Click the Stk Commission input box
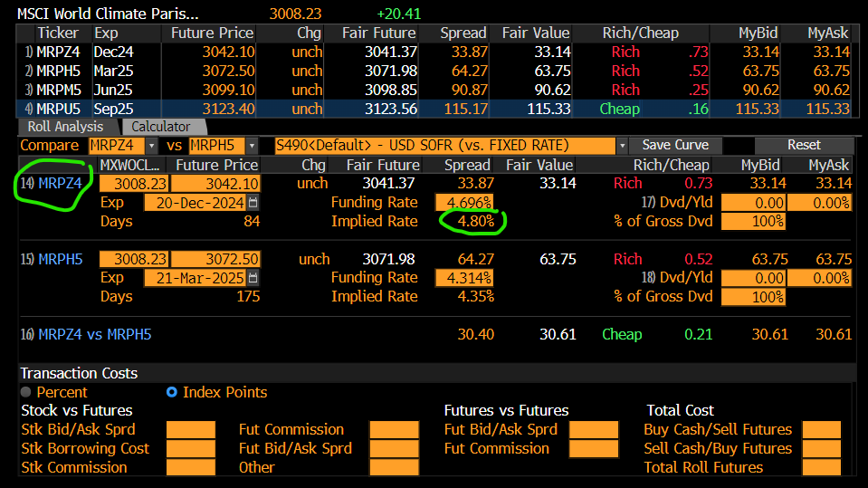 coord(190,467)
